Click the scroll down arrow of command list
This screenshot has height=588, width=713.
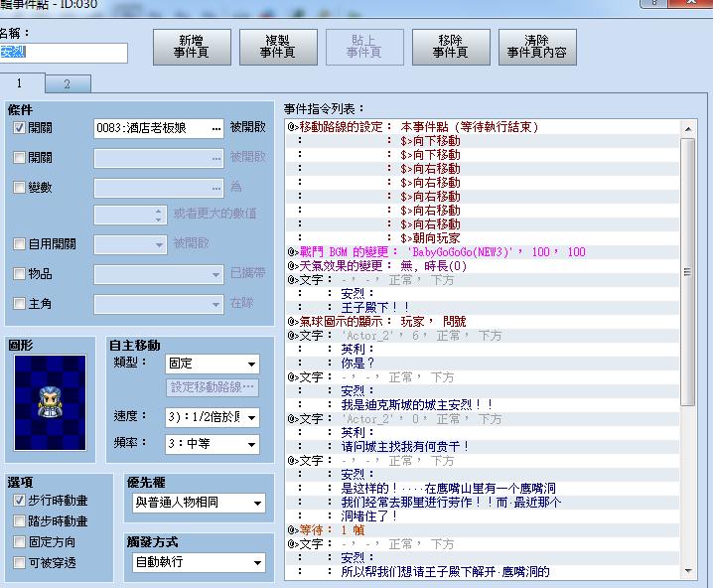click(x=688, y=571)
